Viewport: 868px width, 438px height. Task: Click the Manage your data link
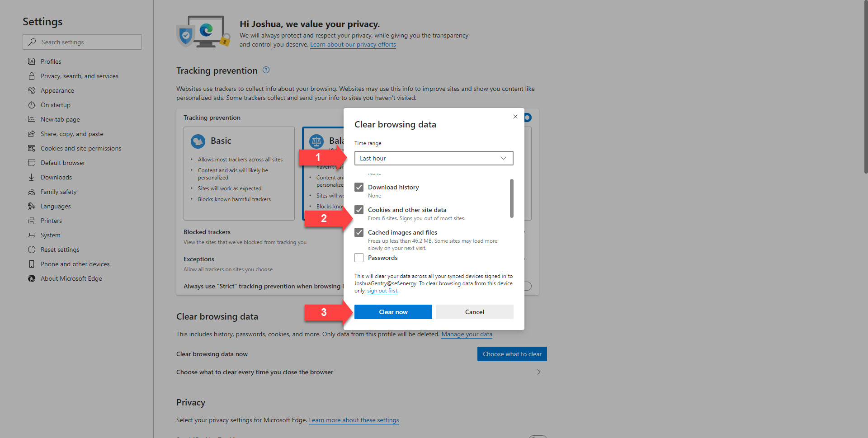(x=467, y=334)
